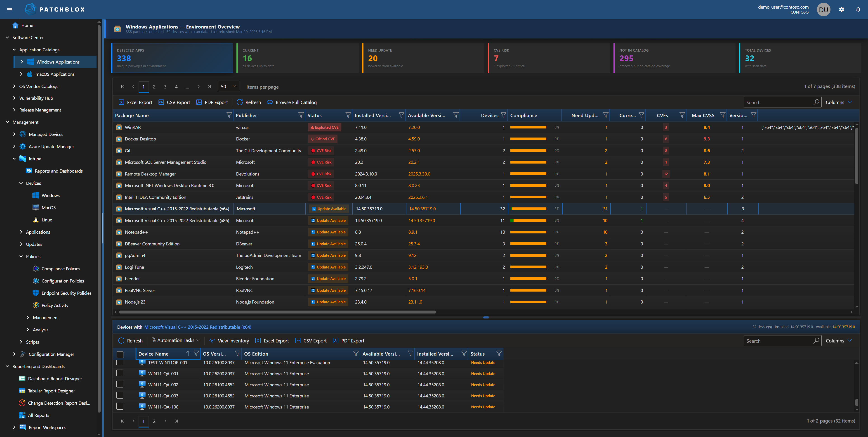Open Automation Tasks
The image size is (868, 437).
click(x=175, y=341)
